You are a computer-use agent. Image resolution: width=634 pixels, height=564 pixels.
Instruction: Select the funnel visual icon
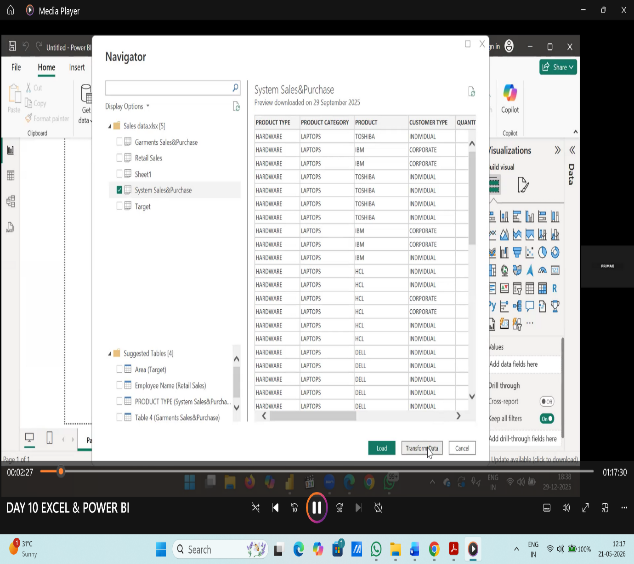tap(517, 252)
